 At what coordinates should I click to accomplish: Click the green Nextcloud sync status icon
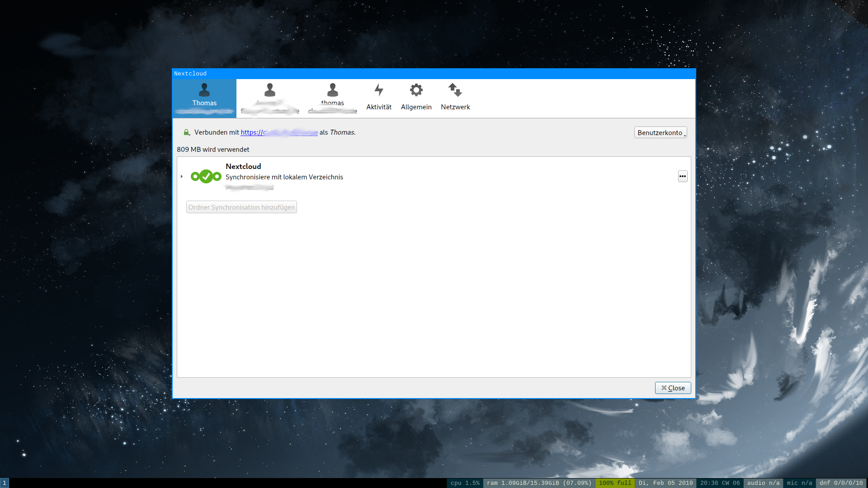(x=206, y=176)
